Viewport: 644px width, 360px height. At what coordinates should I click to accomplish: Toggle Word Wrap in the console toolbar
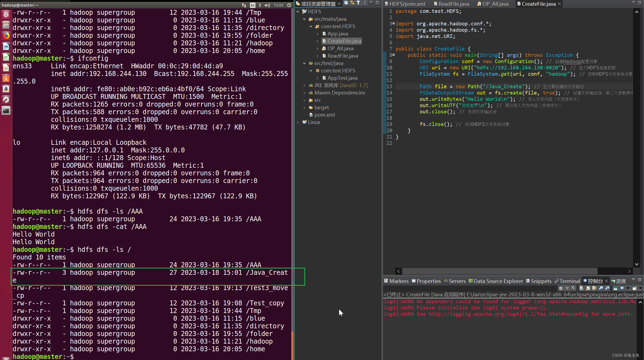(x=594, y=288)
